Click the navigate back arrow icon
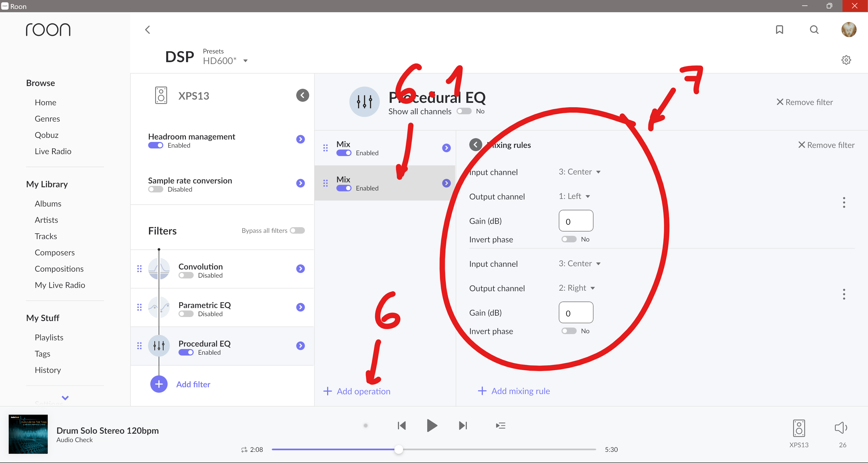The image size is (868, 463). tap(148, 30)
